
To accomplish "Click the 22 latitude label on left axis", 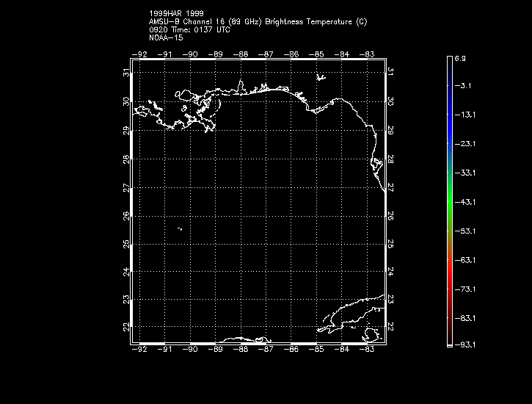I will click(127, 327).
